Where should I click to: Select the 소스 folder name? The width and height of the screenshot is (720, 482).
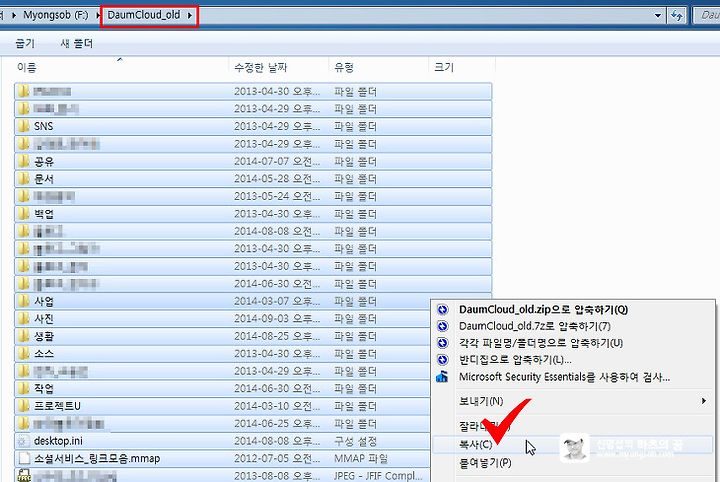tap(44, 353)
